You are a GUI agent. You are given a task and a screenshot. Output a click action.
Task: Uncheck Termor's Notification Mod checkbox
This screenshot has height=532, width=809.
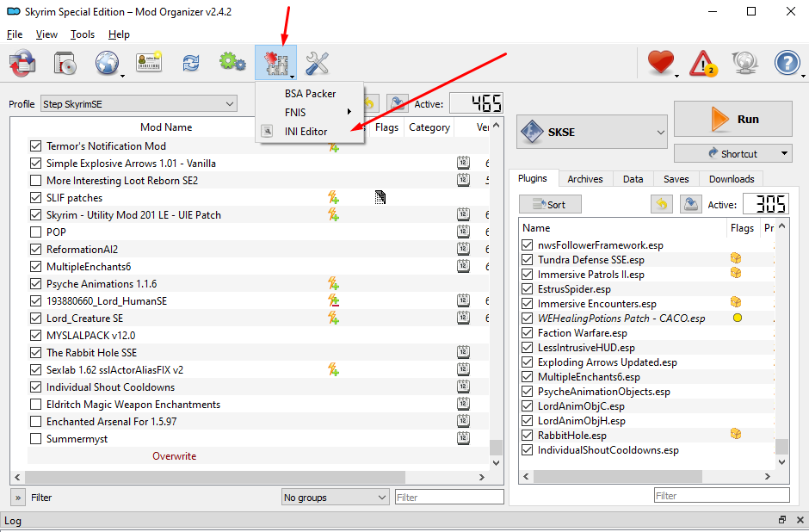[35, 146]
